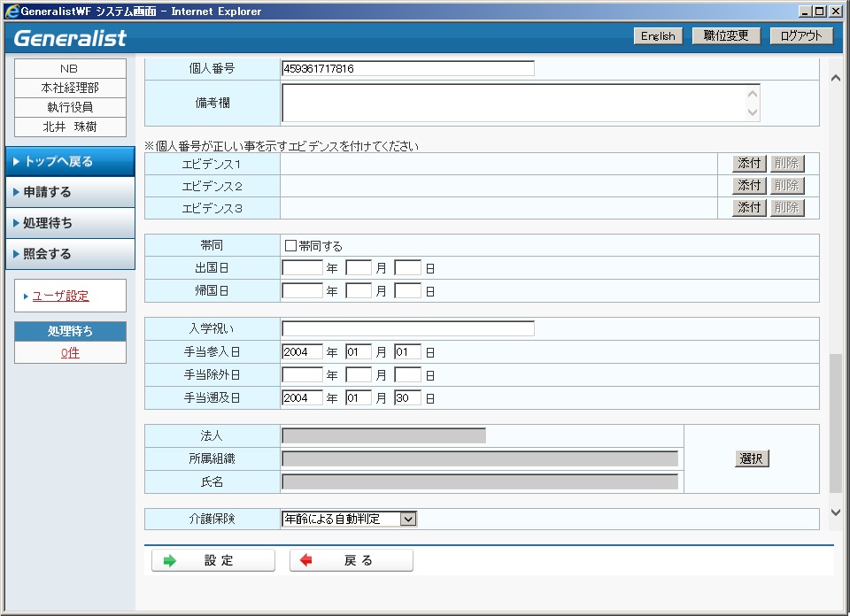Select トップへ戻る in the sidebar
Viewport: 850px width, 616px height.
(x=70, y=161)
